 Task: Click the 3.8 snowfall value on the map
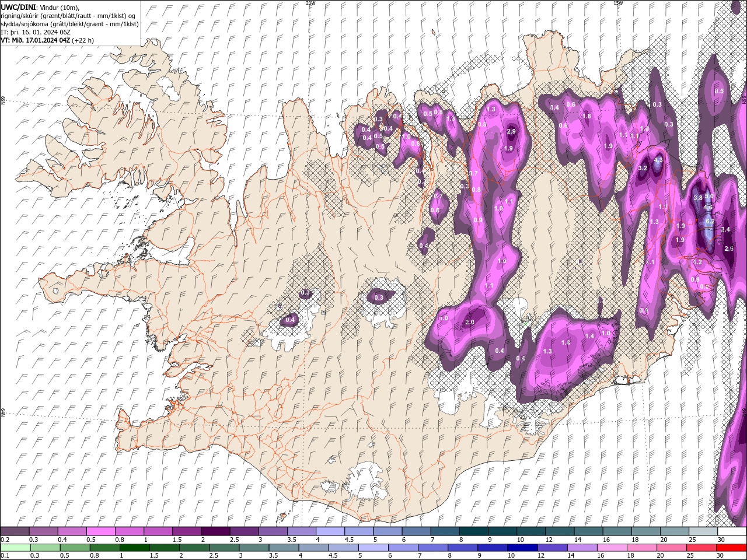click(x=697, y=198)
